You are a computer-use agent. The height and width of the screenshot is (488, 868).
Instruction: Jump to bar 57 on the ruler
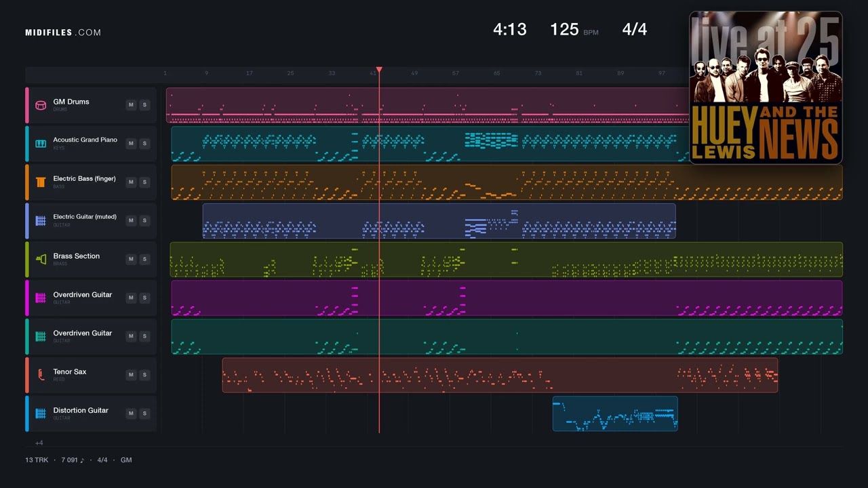coord(456,73)
